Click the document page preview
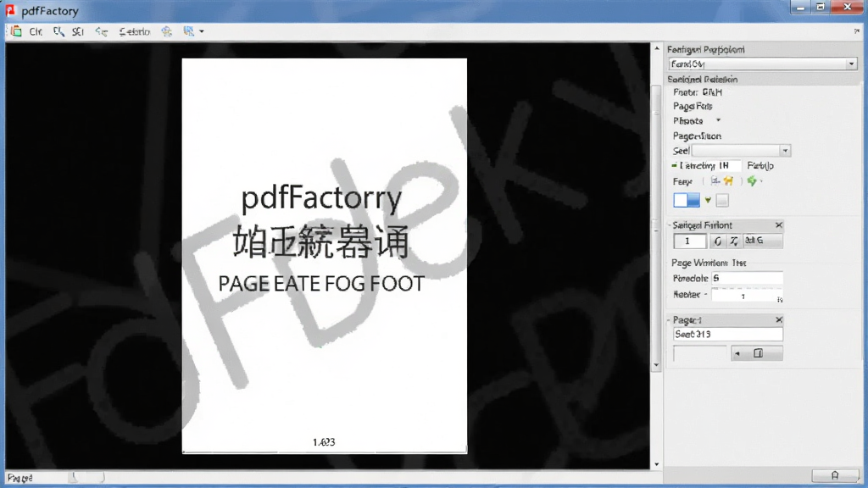868x488 pixels. coord(325,256)
